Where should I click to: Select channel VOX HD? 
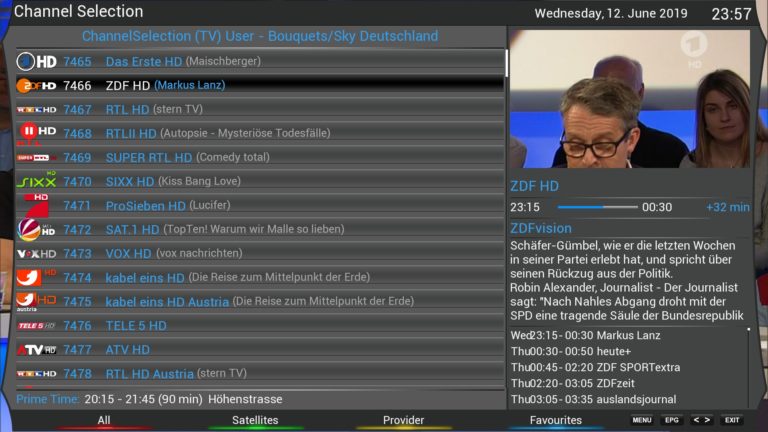pyautogui.click(x=260, y=253)
